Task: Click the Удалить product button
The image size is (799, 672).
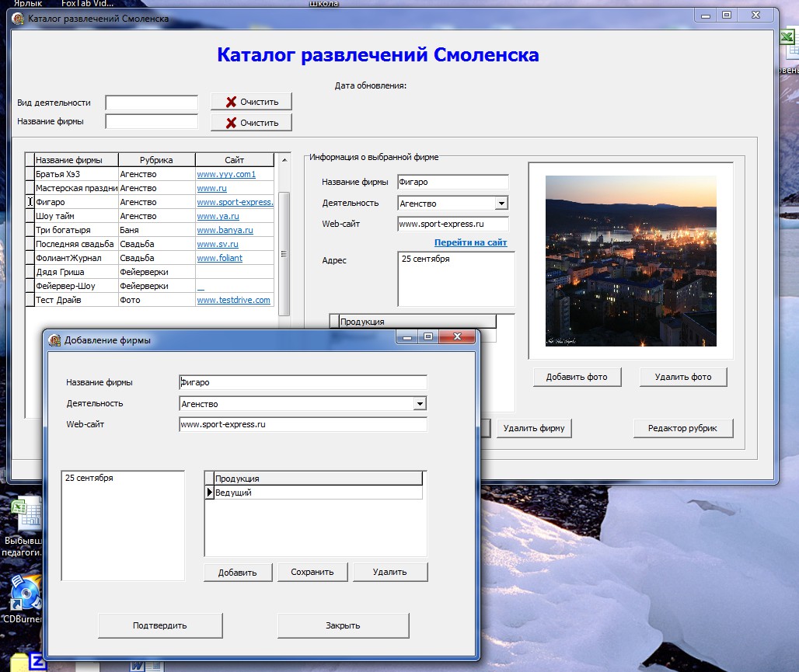Action: click(x=390, y=572)
